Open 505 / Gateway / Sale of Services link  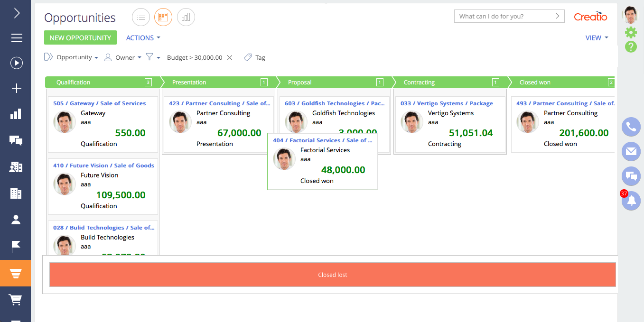[x=100, y=103]
